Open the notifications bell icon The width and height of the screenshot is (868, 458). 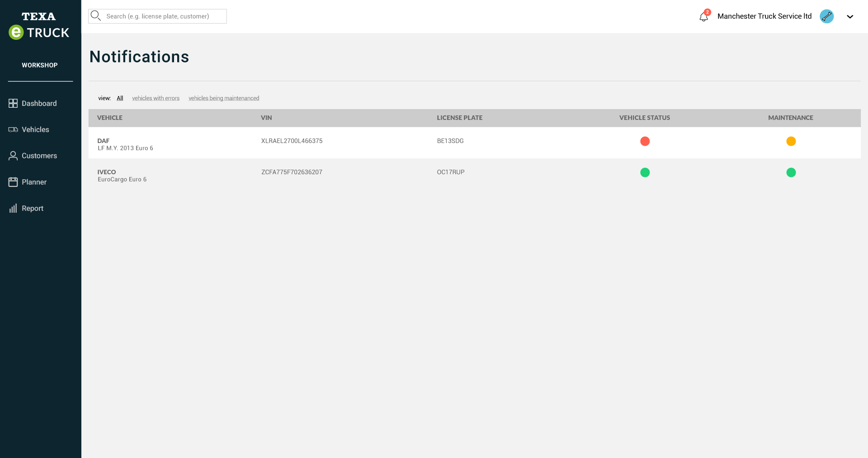(x=704, y=16)
